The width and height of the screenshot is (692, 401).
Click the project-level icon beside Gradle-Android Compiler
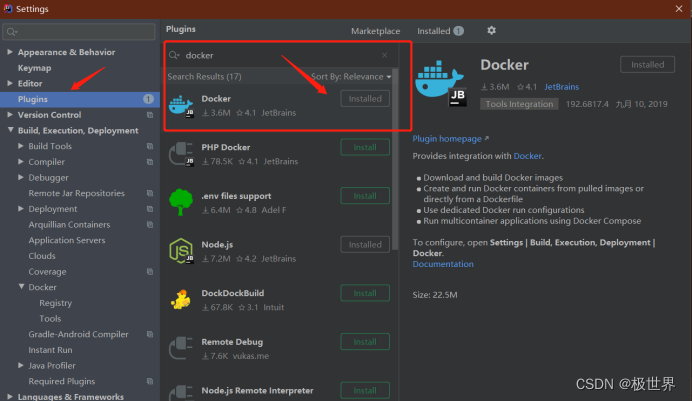(150, 334)
